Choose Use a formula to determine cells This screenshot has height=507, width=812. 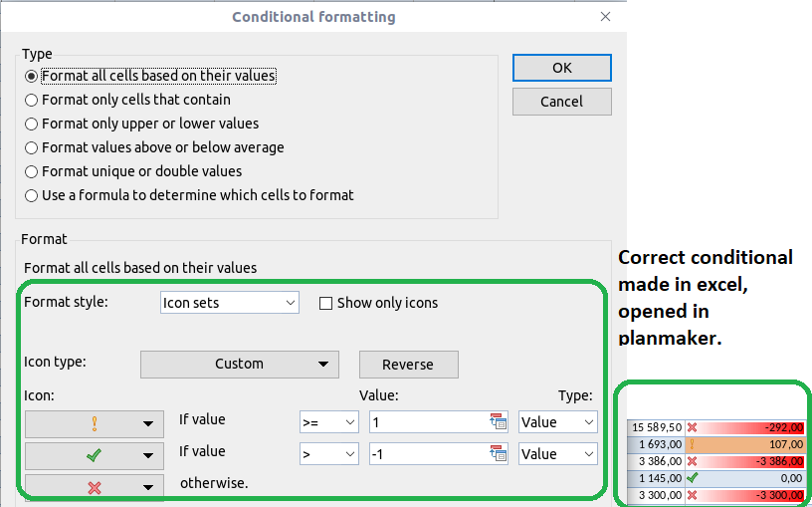(32, 195)
